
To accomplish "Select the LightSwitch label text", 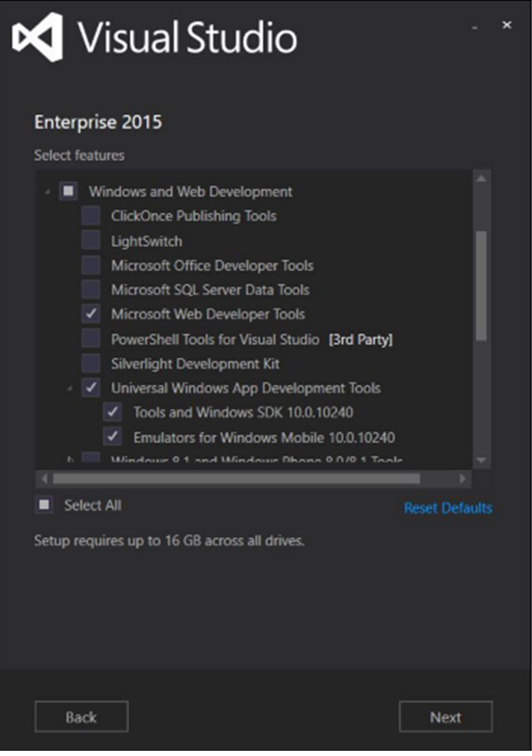I will click(147, 241).
